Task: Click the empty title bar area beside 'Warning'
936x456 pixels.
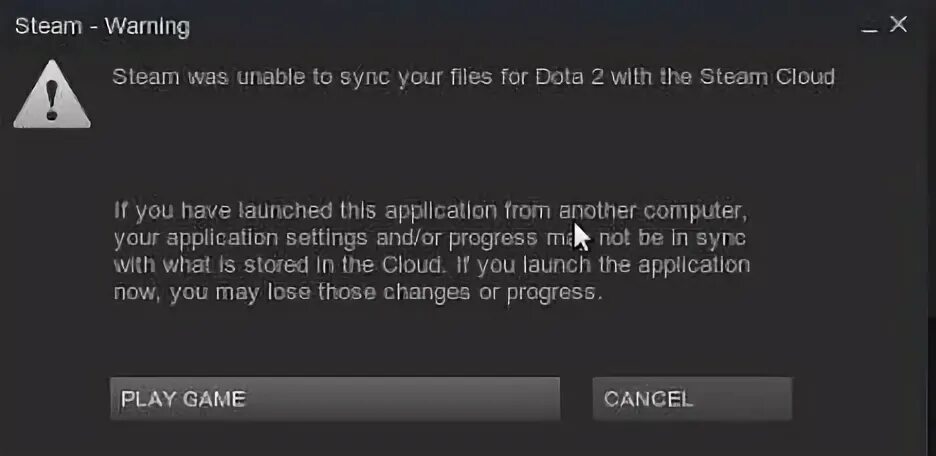Action: [x=525, y=26]
